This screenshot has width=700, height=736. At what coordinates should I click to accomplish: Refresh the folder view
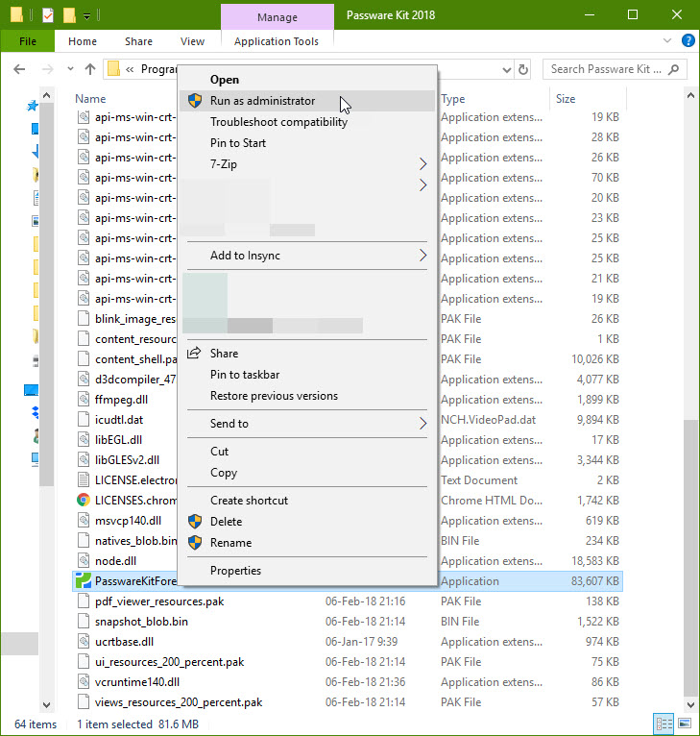(523, 70)
